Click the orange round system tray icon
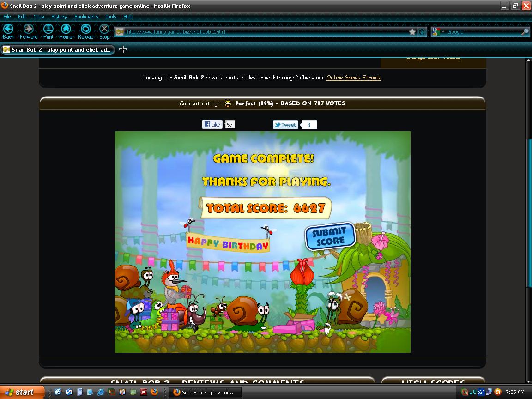The height and width of the screenshot is (399, 532). [498, 392]
